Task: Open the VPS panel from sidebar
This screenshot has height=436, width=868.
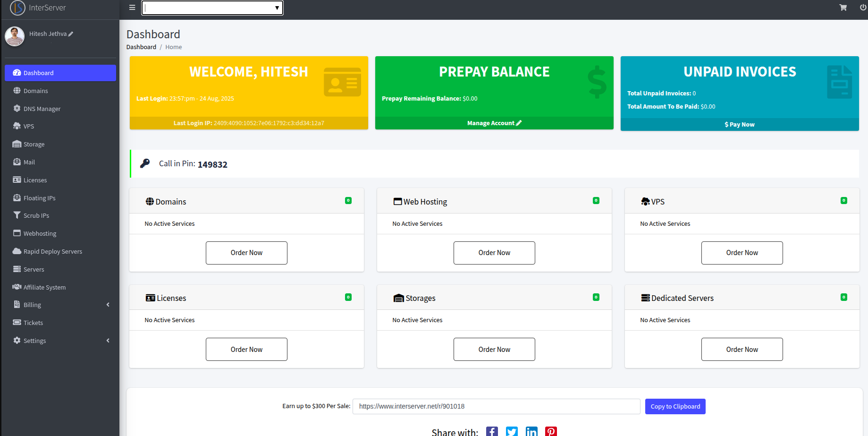Action: pos(29,126)
